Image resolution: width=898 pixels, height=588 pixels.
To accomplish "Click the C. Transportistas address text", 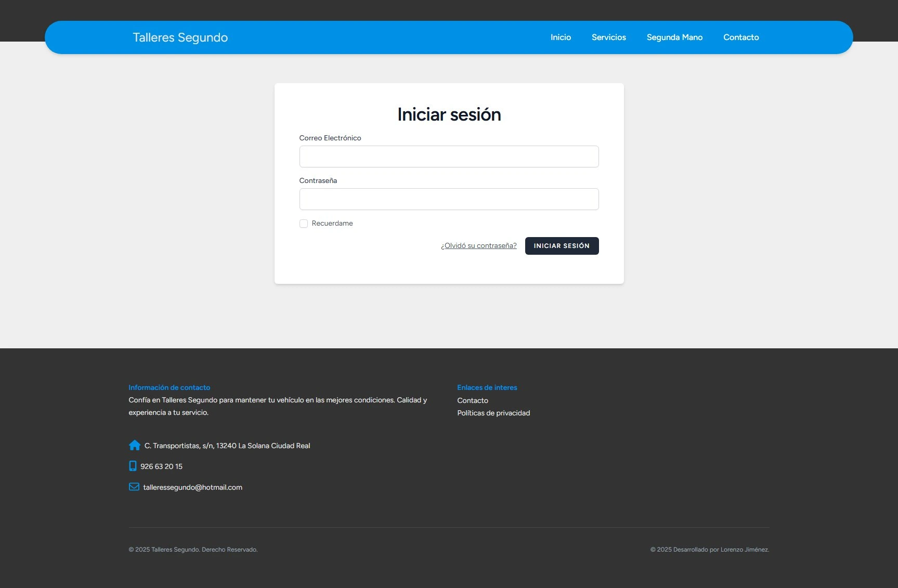I will [227, 446].
